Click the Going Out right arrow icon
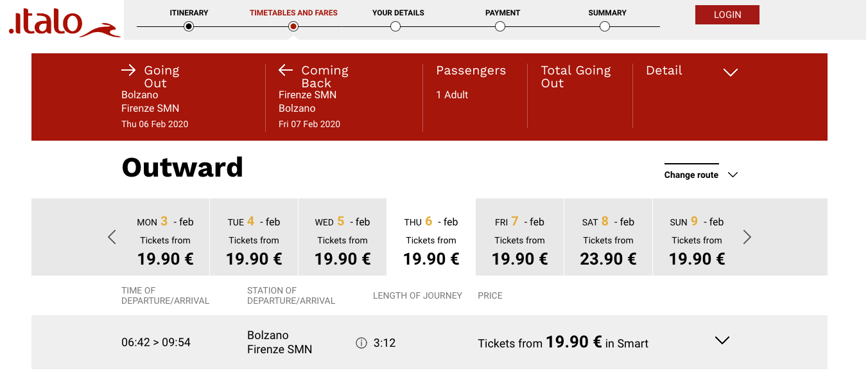This screenshot has height=377, width=868. click(128, 70)
